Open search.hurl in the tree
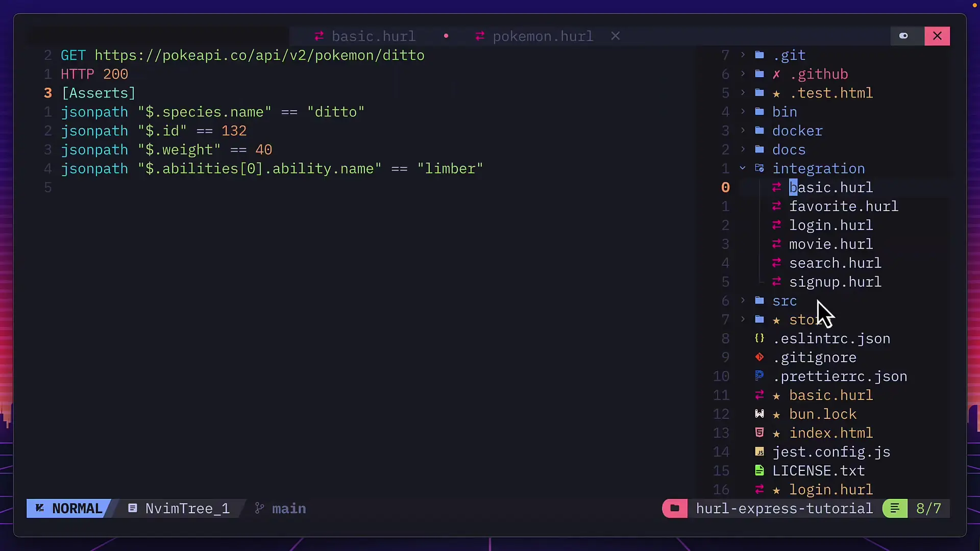The image size is (980, 551). (x=835, y=263)
